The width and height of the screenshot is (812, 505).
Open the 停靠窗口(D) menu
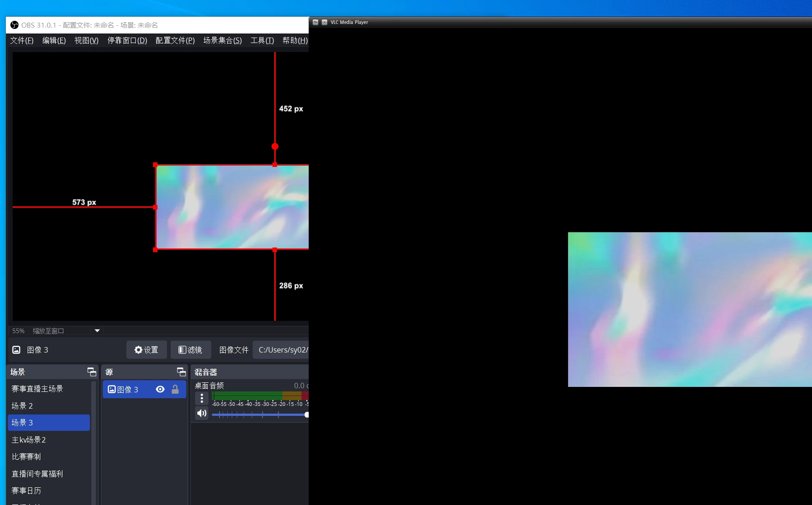click(x=127, y=41)
